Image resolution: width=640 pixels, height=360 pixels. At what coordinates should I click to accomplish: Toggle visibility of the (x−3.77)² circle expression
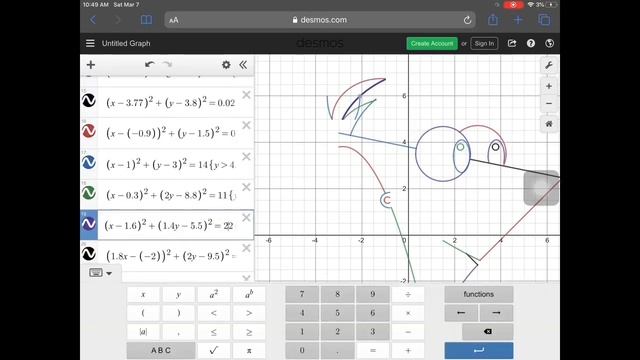point(89,100)
